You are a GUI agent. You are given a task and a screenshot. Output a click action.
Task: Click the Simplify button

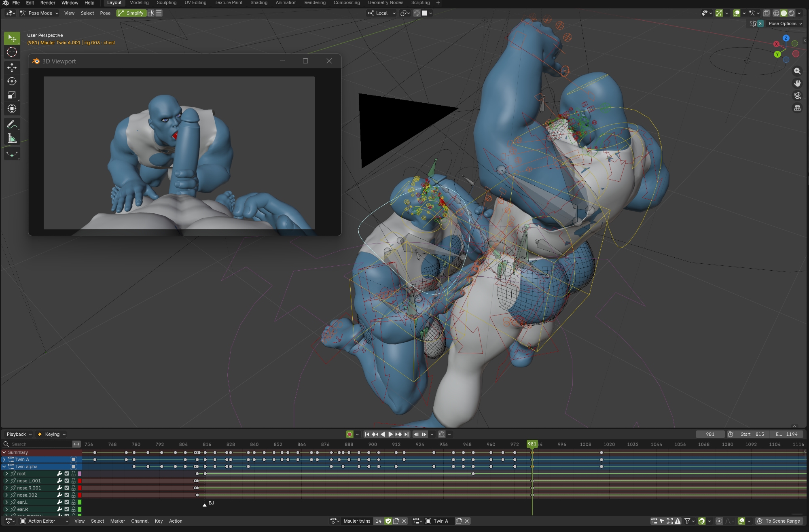click(x=131, y=13)
